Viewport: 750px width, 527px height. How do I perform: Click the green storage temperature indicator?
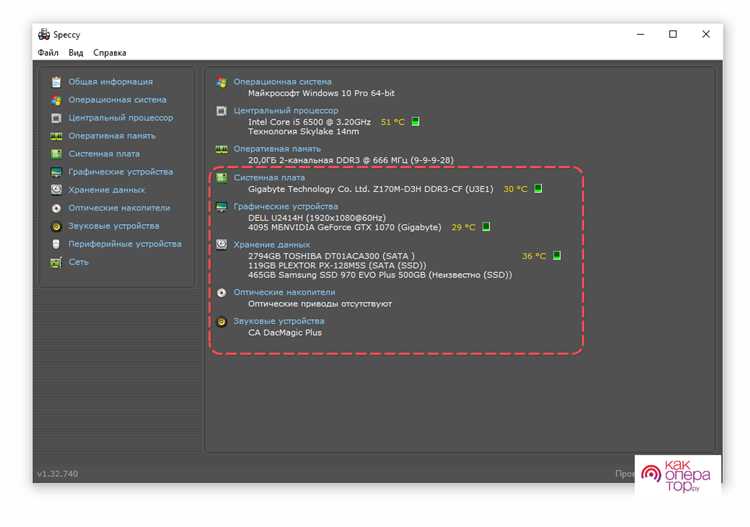coord(556,255)
